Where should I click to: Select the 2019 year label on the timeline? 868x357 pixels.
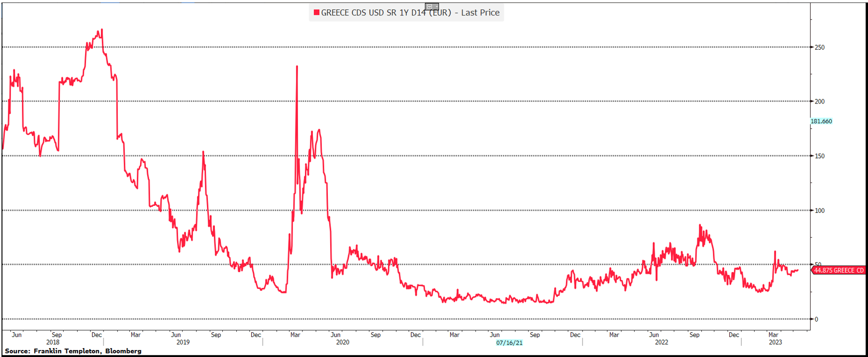(183, 342)
